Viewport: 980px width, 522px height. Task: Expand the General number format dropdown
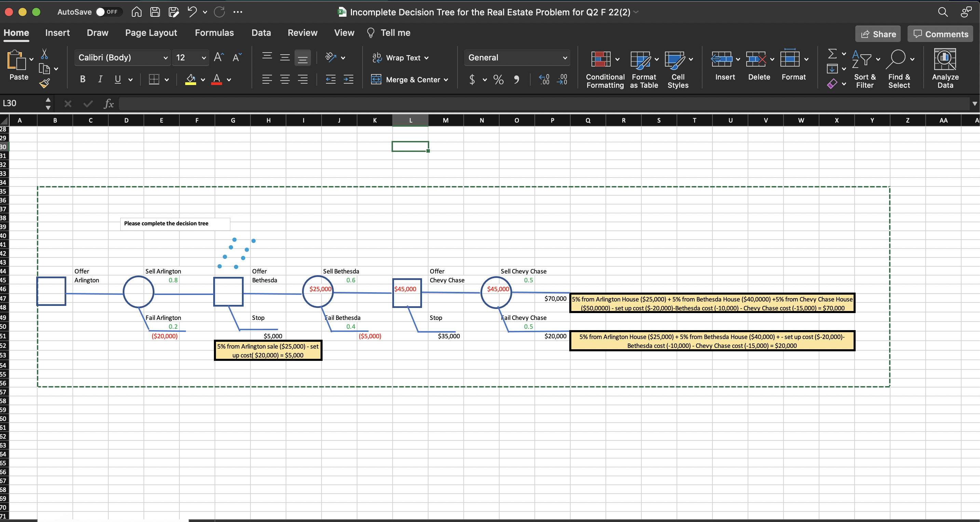(x=564, y=58)
